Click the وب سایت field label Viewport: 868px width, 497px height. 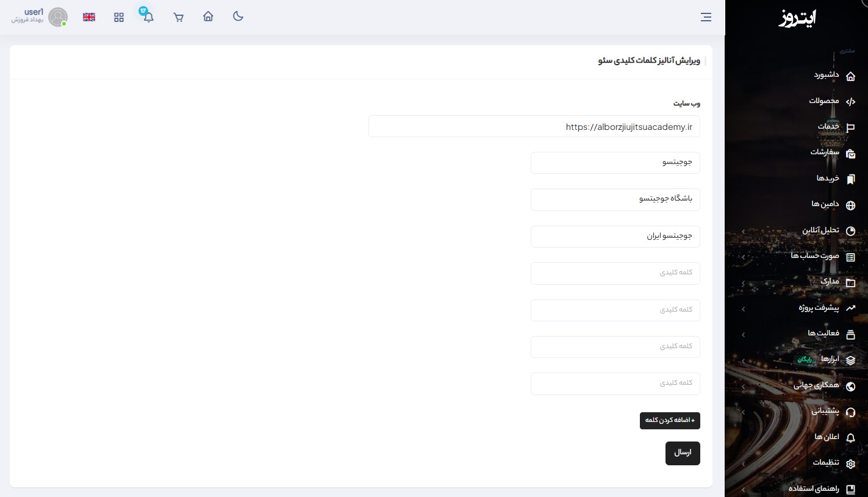(687, 104)
